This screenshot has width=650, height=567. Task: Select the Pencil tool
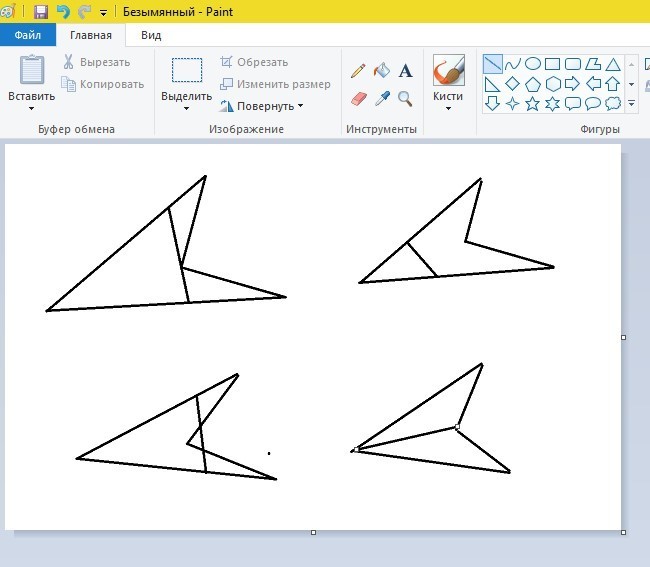(358, 71)
